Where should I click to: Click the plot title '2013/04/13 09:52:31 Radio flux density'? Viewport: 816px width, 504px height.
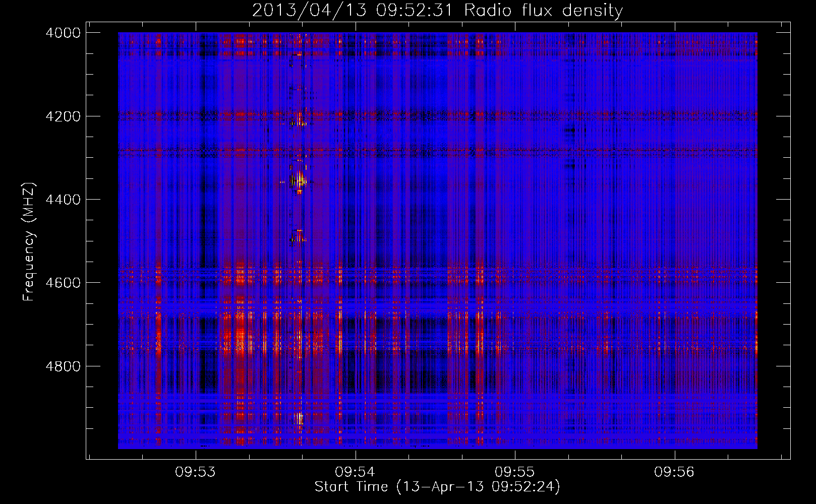[x=437, y=10]
